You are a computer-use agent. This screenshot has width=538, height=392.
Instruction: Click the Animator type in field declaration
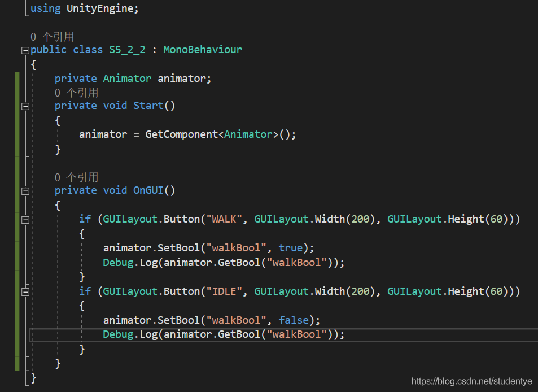coord(127,79)
